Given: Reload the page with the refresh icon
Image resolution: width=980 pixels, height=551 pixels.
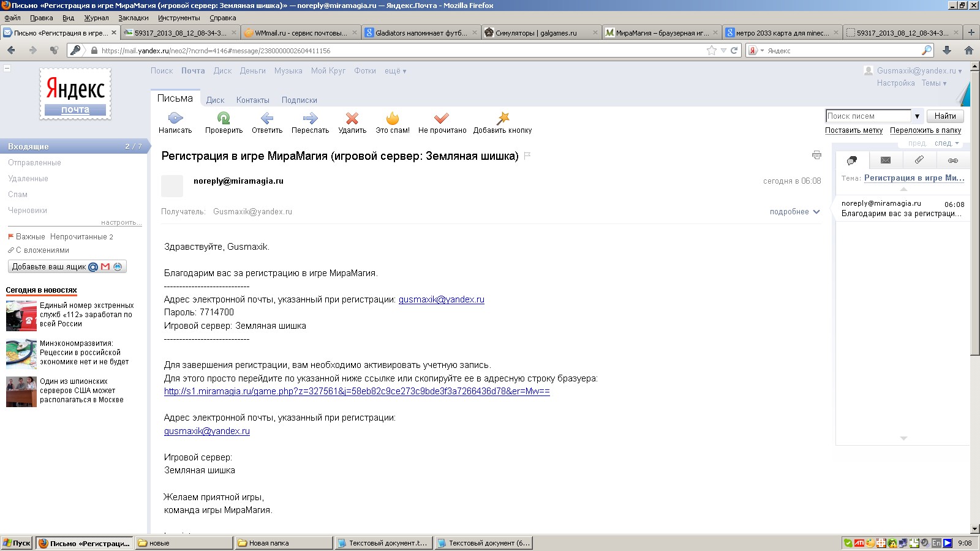Looking at the screenshot, I should (734, 50).
